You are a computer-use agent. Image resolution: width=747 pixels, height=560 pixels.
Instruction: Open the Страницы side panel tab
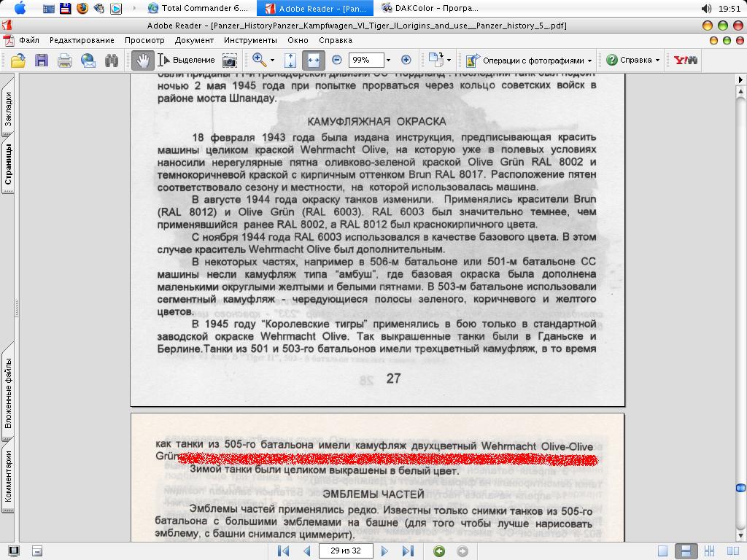click(8, 164)
